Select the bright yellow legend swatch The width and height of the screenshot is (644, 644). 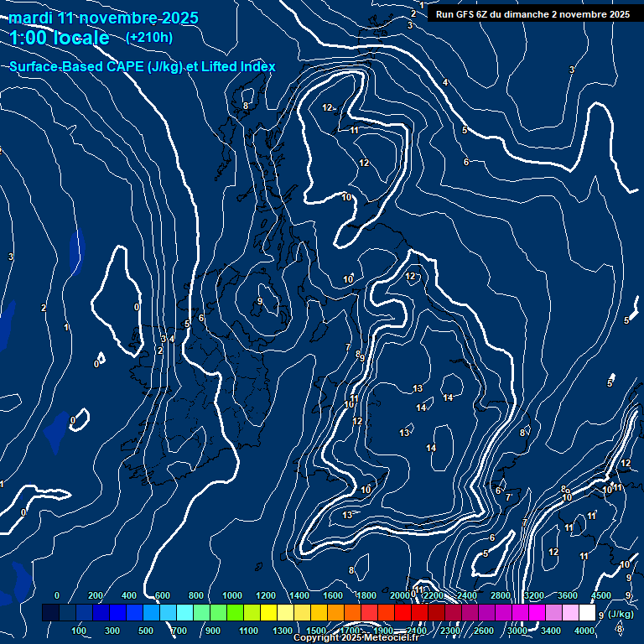pos(268,614)
